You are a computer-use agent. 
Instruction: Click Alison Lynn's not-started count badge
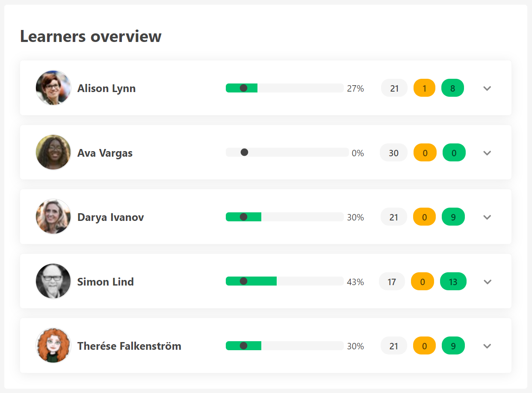394,88
